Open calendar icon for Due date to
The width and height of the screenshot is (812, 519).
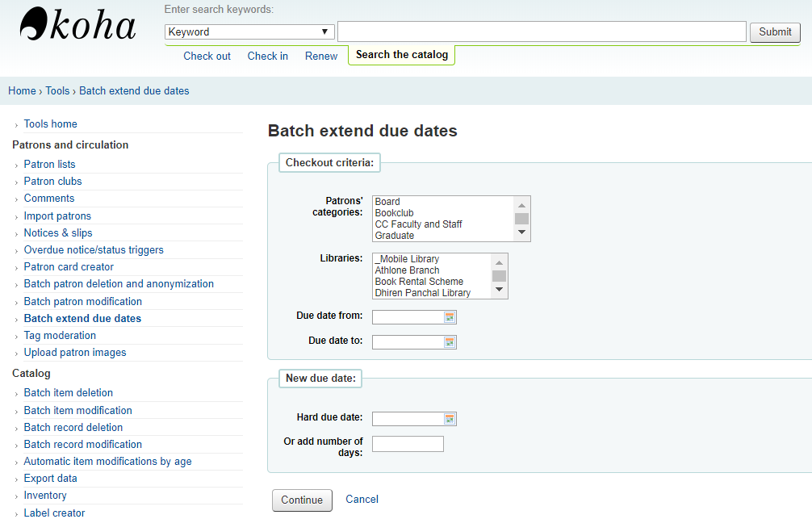pos(450,342)
